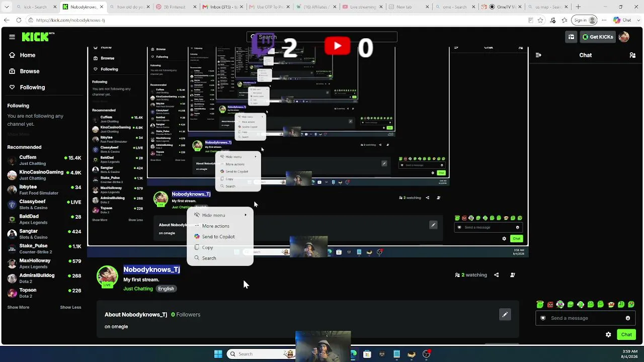The image size is (644, 362).
Task: Click Show More under Recommended
Action: [x=18, y=307]
